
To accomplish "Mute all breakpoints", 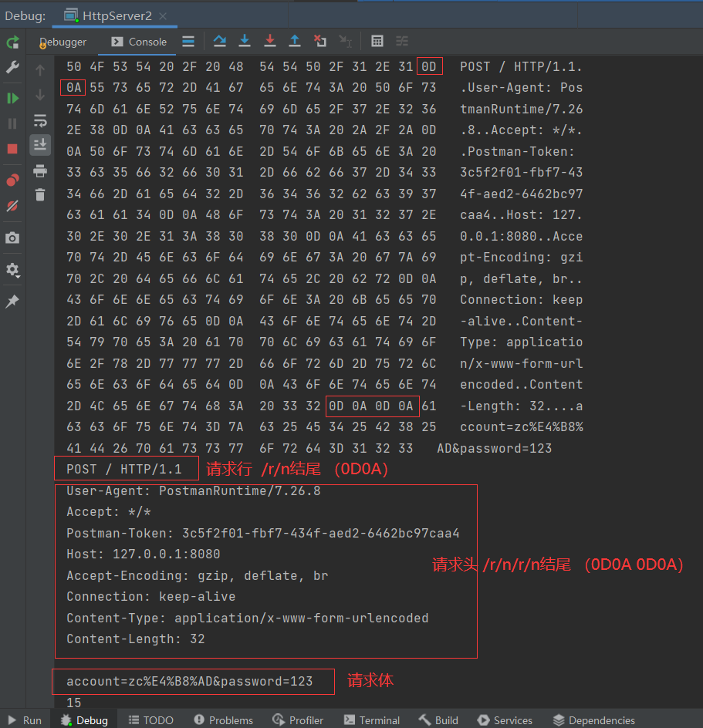I will (12, 206).
